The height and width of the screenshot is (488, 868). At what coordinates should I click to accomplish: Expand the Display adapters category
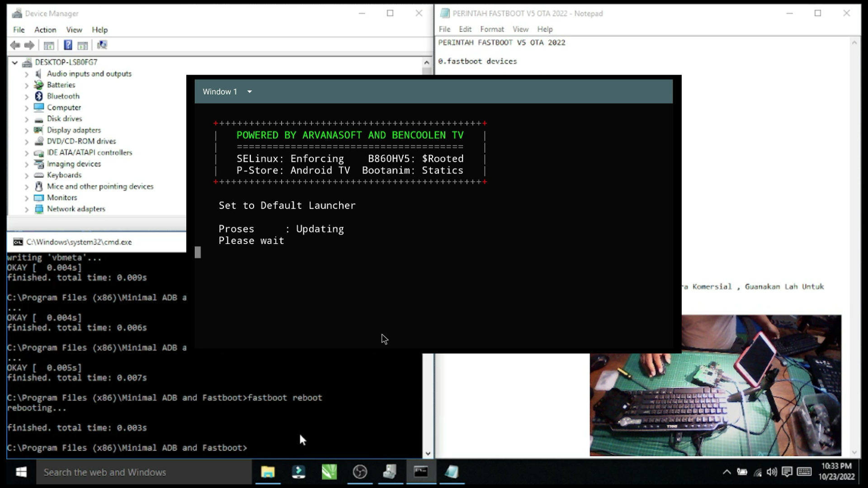point(27,130)
